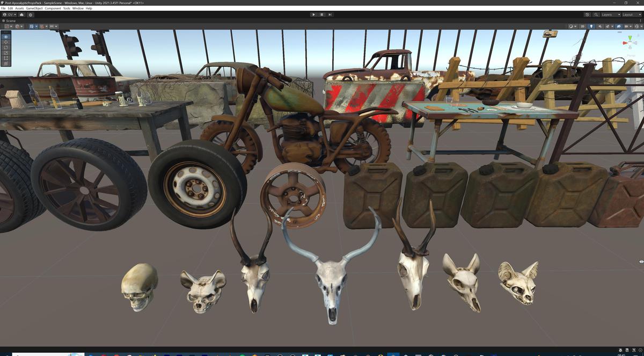The width and height of the screenshot is (644, 356).
Task: Switch to the Scene tab
Action: [x=10, y=20]
